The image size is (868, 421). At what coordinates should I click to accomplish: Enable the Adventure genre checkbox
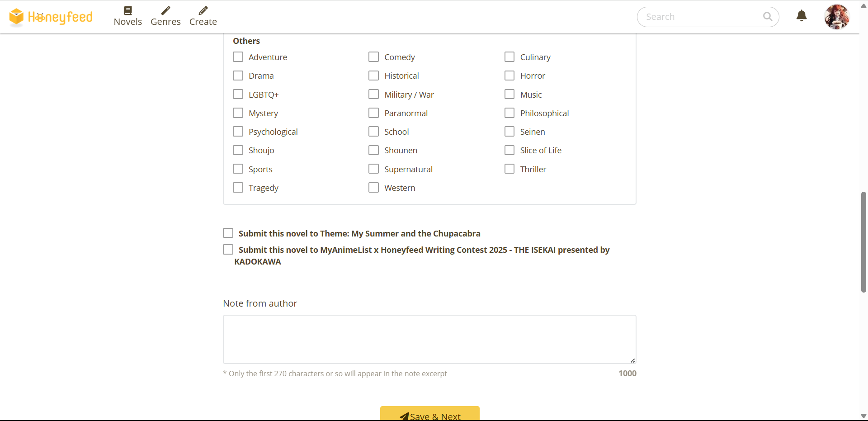[x=238, y=57]
